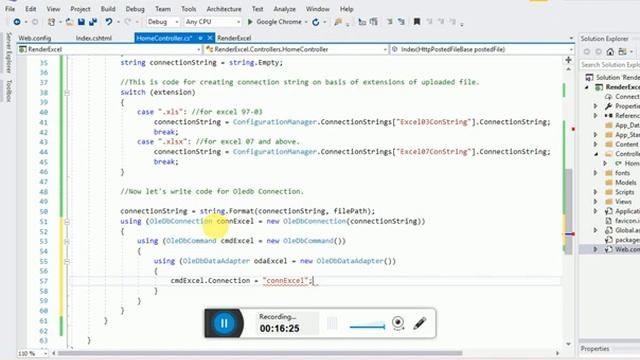Click the pencil annotate icon on recorder
640x360 pixels.
(x=420, y=323)
